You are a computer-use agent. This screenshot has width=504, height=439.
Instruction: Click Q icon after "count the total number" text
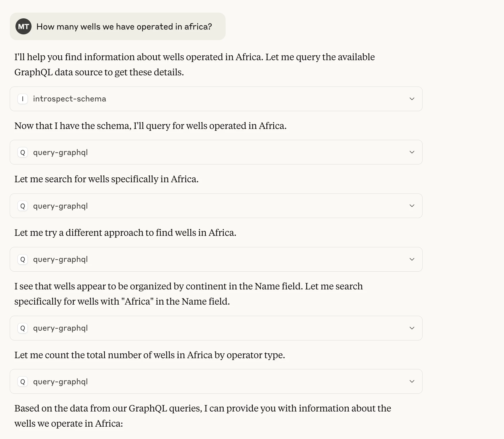[x=23, y=381]
